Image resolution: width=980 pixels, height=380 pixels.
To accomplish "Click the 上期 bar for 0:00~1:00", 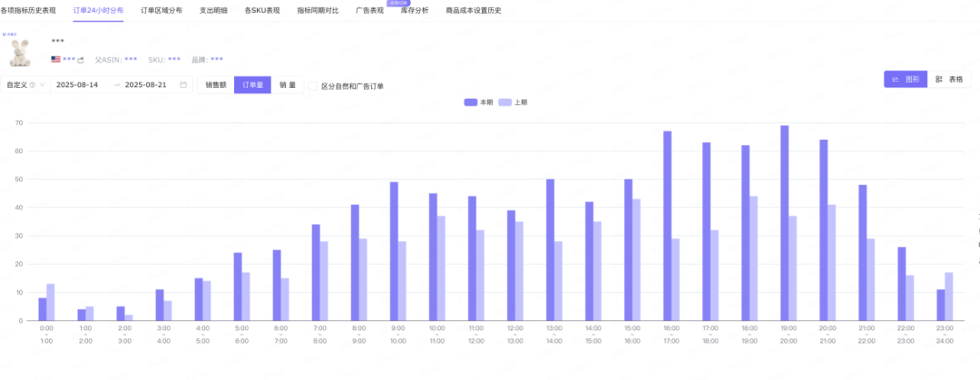I will (51, 303).
